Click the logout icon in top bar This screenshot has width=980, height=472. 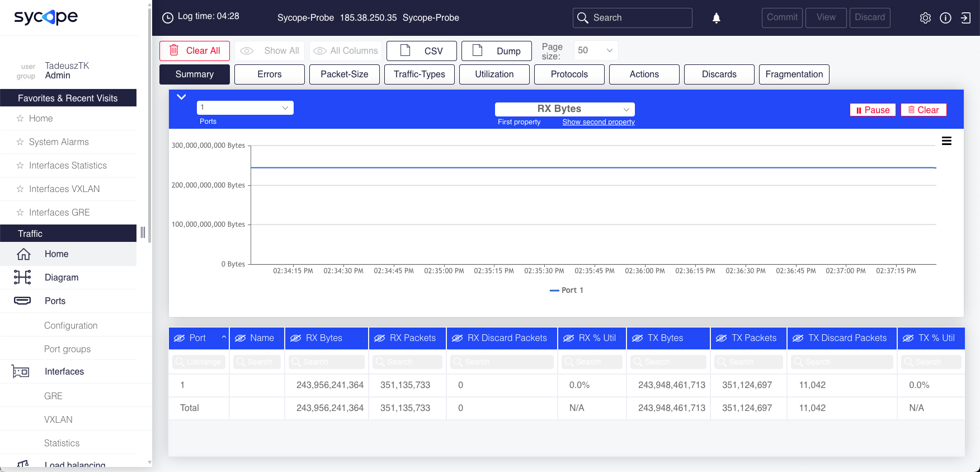pyautogui.click(x=965, y=18)
